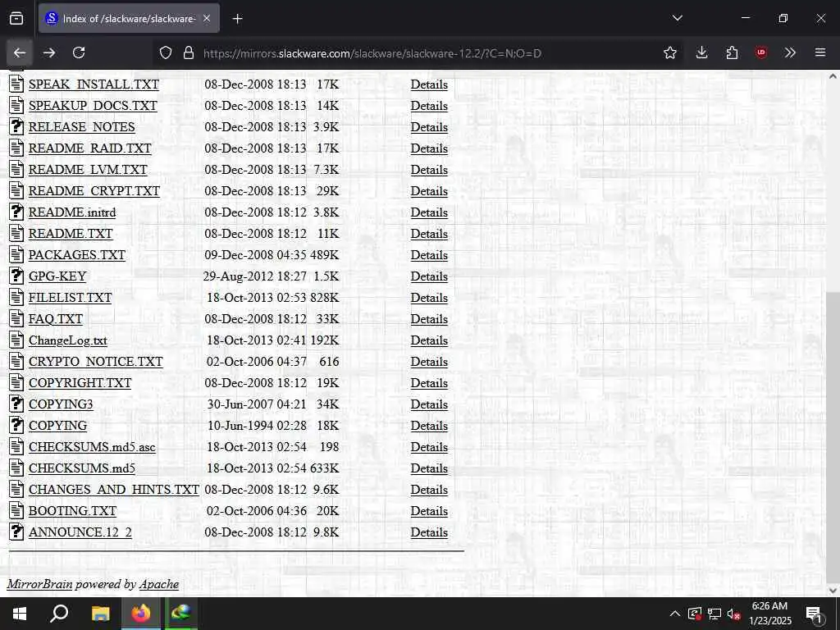This screenshot has height=630, width=840.
Task: Open CHANGES_AND_HINTS.TXT
Action: click(x=113, y=490)
